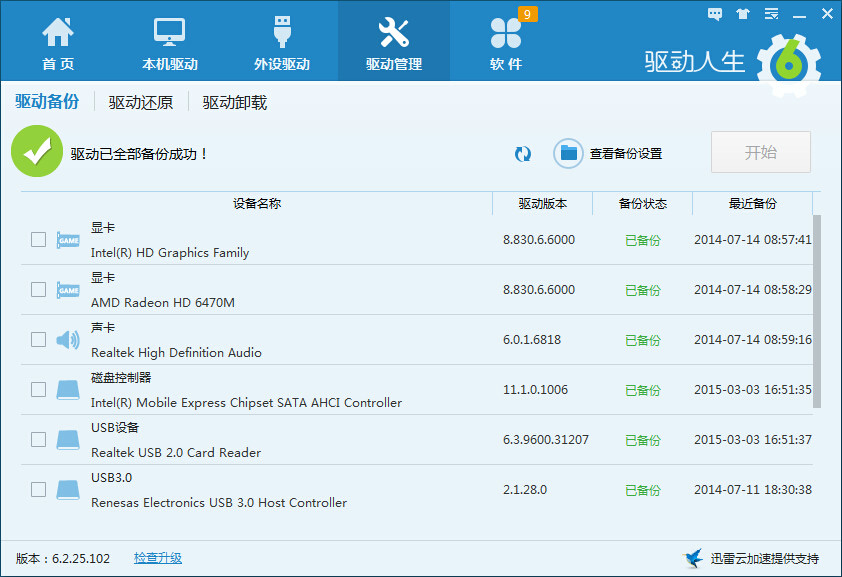This screenshot has height=577, width=842.
Task: Check the Intel(R) HD Graphics Family checkbox
Action: (x=38, y=239)
